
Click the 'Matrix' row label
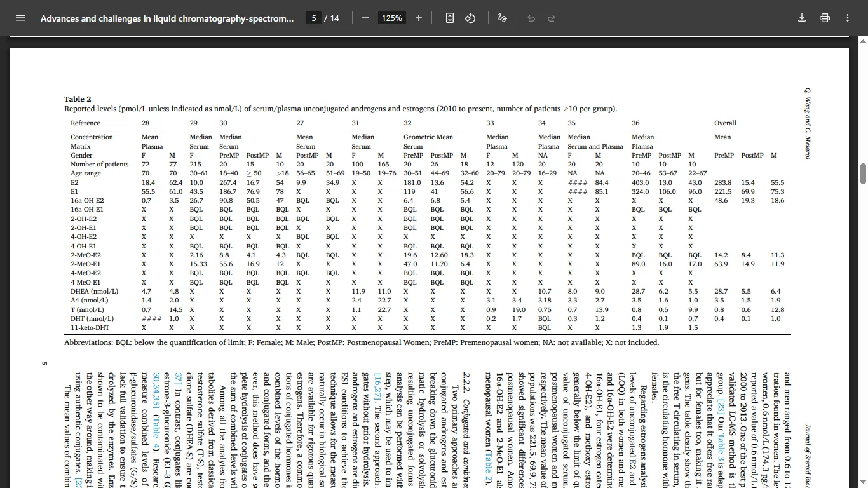pyautogui.click(x=81, y=146)
